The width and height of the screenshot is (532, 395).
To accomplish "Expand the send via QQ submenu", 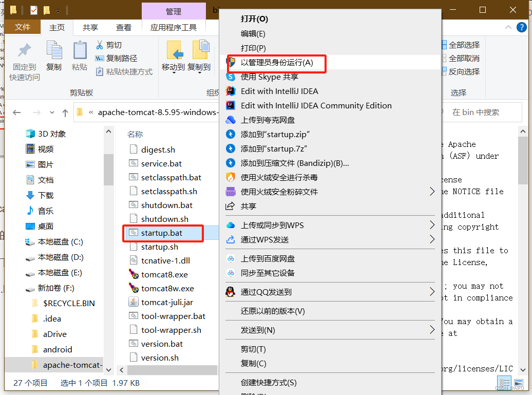I will click(x=432, y=292).
